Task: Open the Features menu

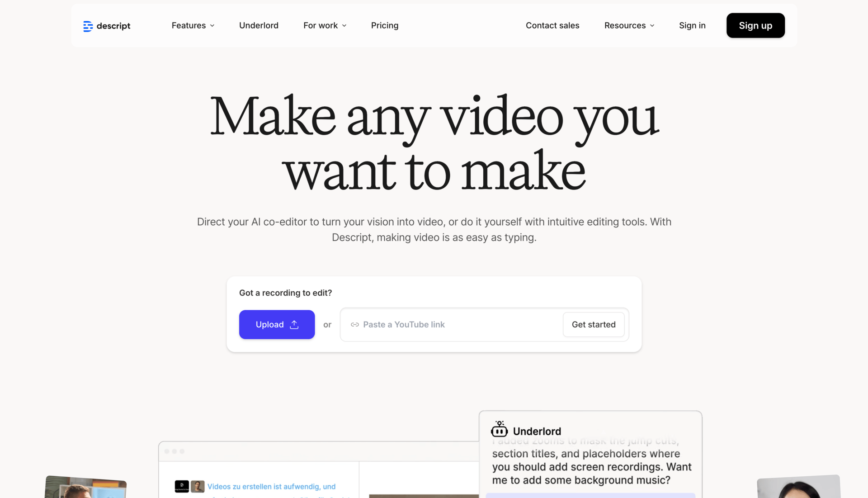Action: (193, 25)
